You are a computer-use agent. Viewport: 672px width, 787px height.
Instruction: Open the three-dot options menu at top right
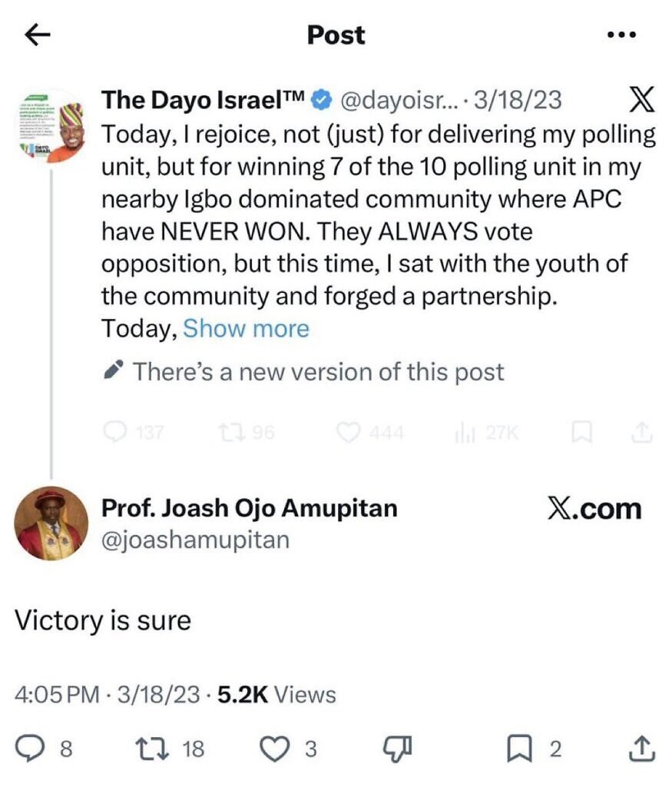coord(622,33)
